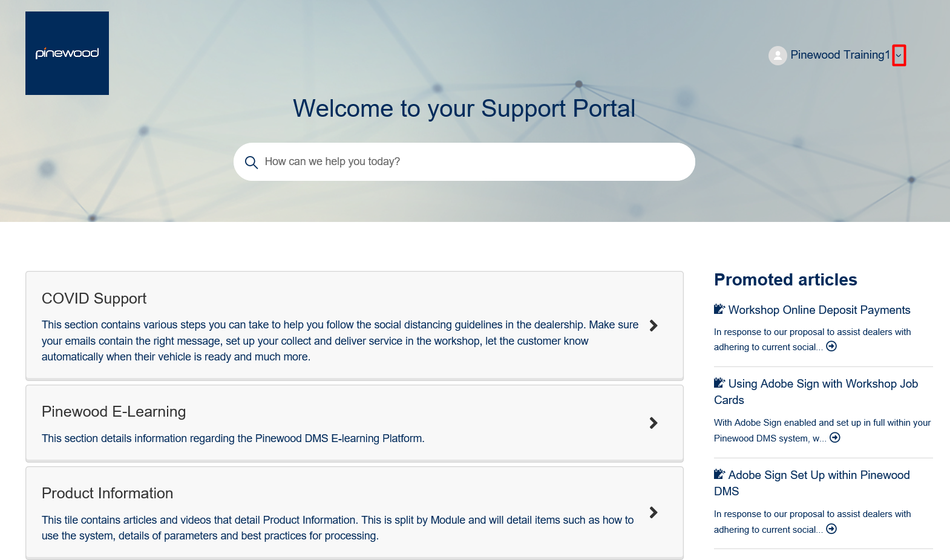Click the search magnifier icon
The image size is (950, 560).
pos(251,162)
